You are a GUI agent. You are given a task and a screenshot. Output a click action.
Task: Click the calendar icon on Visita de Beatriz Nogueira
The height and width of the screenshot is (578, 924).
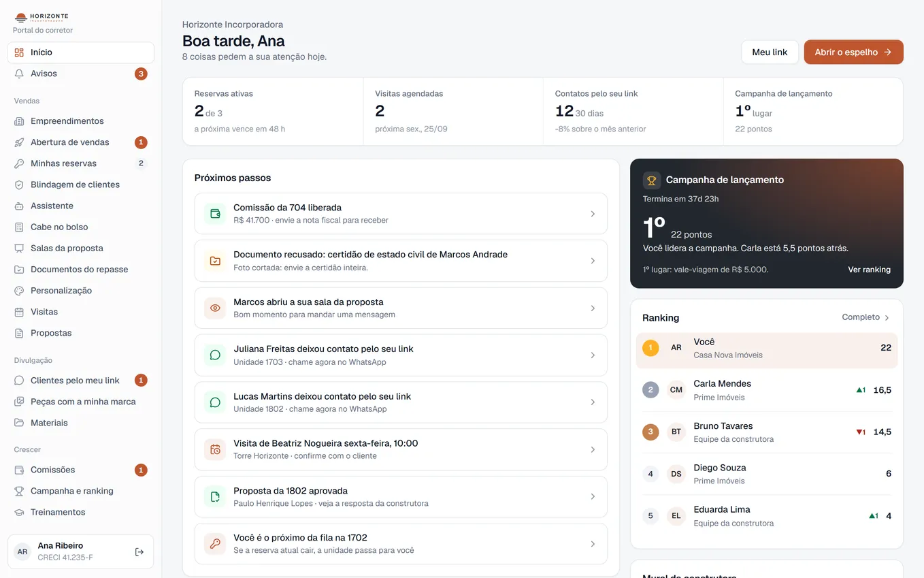pos(215,449)
